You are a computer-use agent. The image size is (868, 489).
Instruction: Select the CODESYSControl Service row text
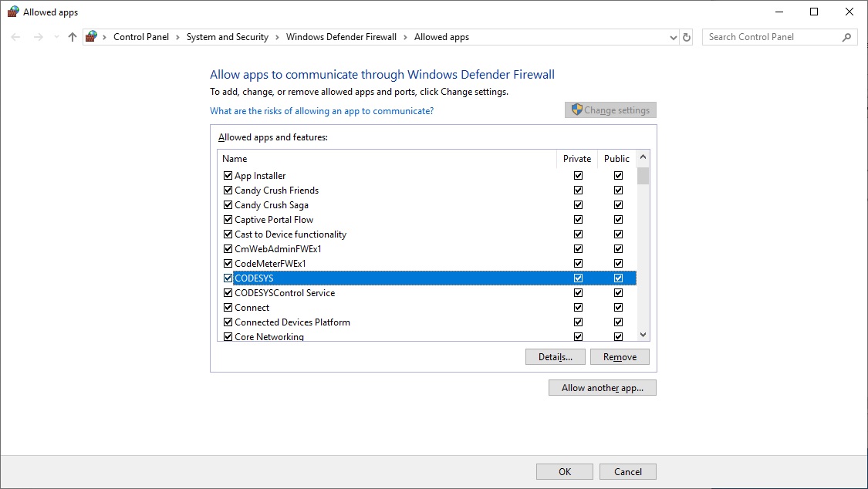point(285,292)
